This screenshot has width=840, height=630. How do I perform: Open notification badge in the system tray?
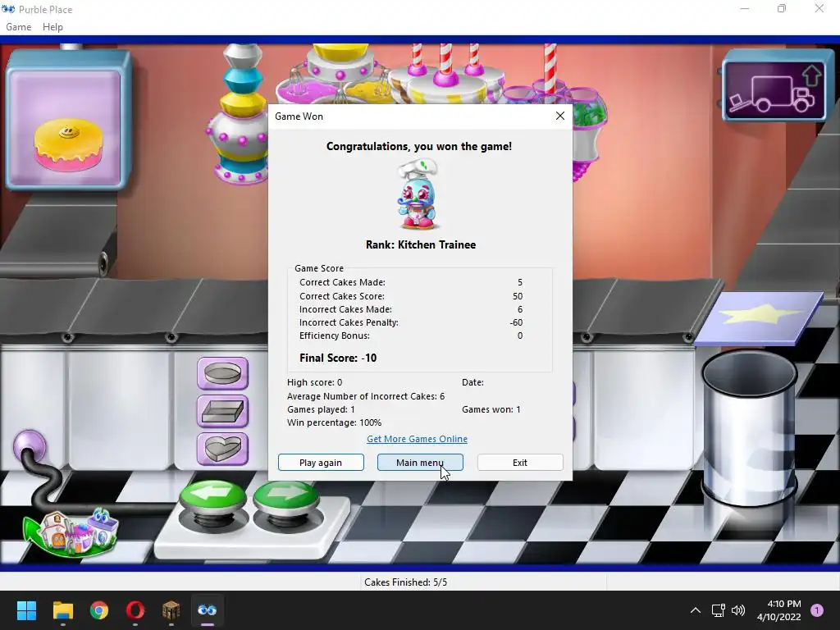pyautogui.click(x=817, y=610)
